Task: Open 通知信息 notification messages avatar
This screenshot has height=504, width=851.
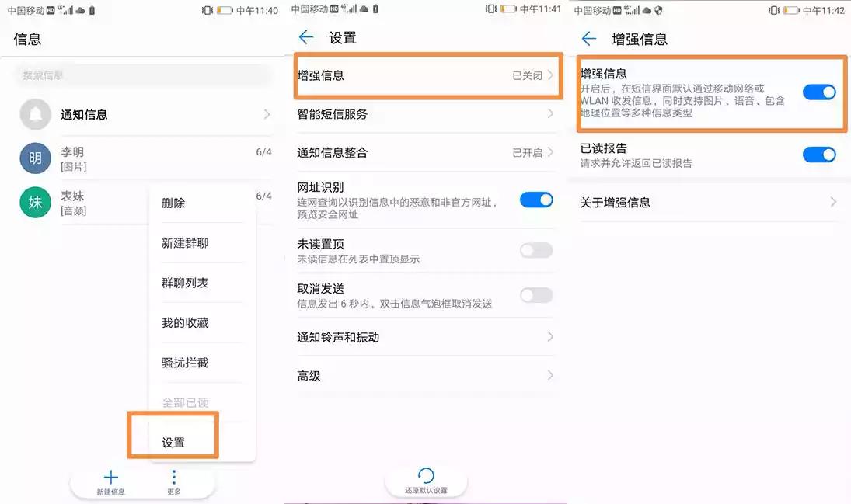Action: 34,113
